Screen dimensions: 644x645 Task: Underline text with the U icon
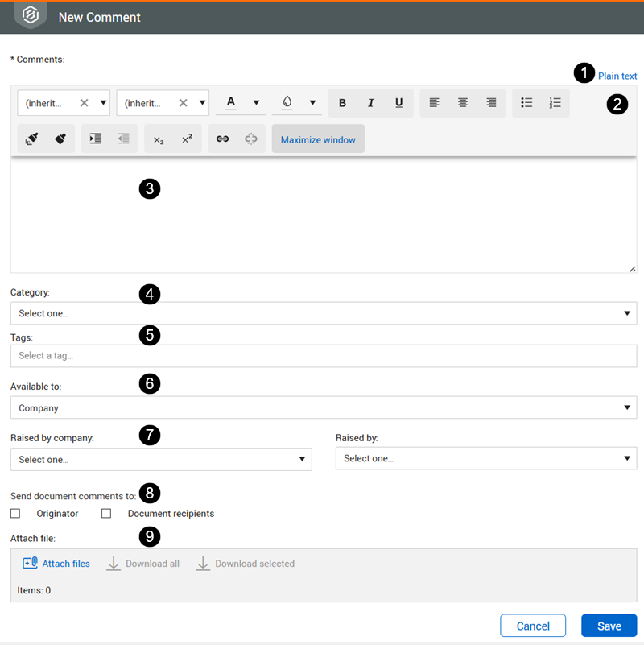tap(398, 103)
